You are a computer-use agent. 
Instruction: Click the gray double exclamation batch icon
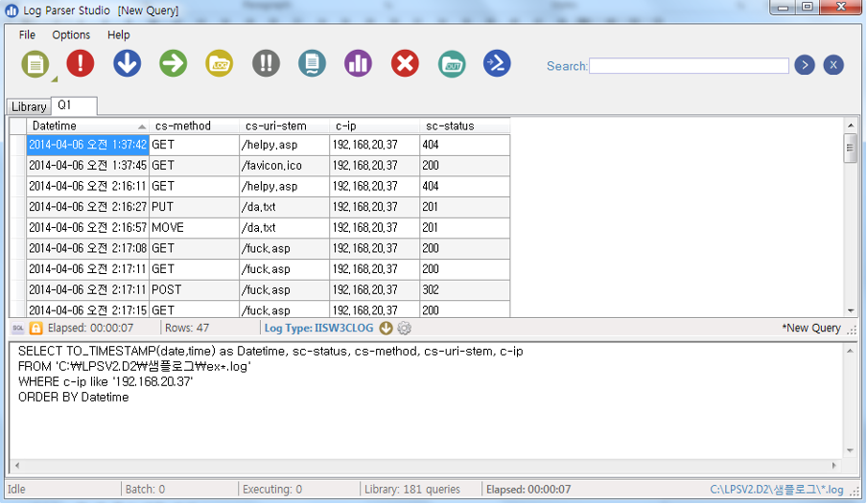coord(266,64)
